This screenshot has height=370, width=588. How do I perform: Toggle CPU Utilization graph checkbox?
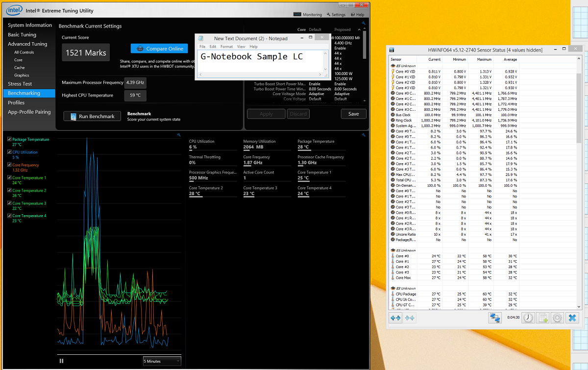coord(9,152)
